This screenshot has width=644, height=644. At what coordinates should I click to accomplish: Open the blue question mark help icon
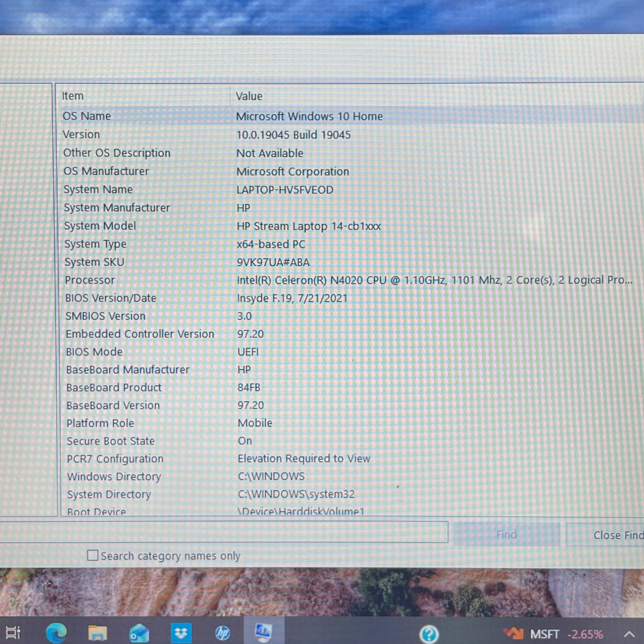pyautogui.click(x=429, y=634)
